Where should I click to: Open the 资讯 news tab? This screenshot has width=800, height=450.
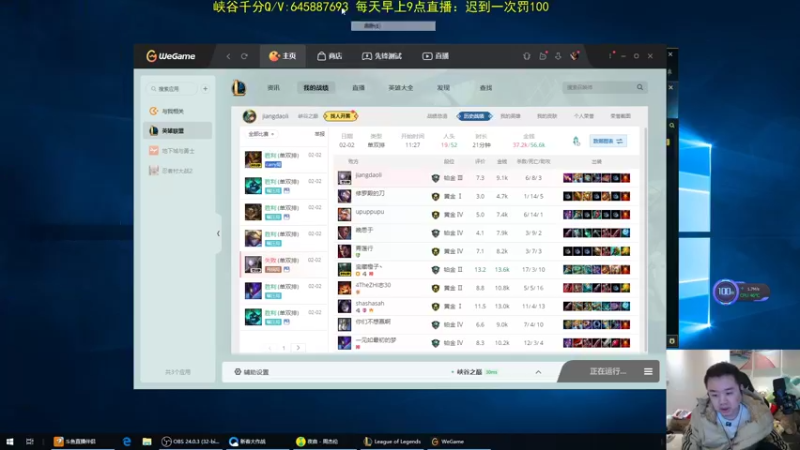273,88
